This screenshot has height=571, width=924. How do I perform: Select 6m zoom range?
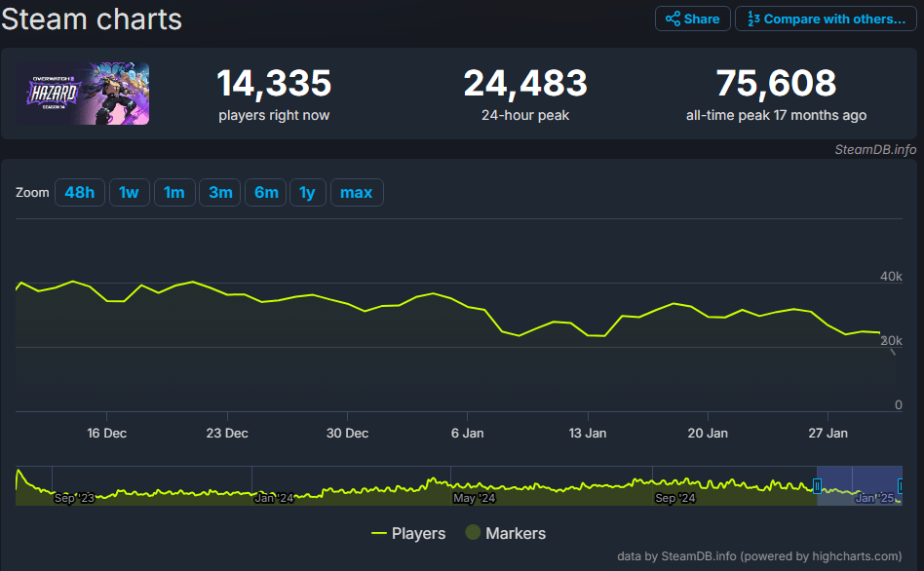[266, 193]
